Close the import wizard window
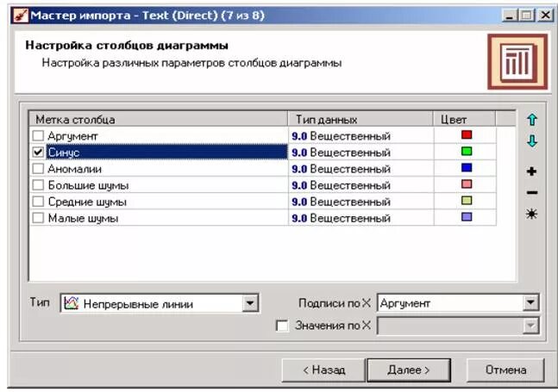Screen dimensions: 558x392 coord(546,16)
